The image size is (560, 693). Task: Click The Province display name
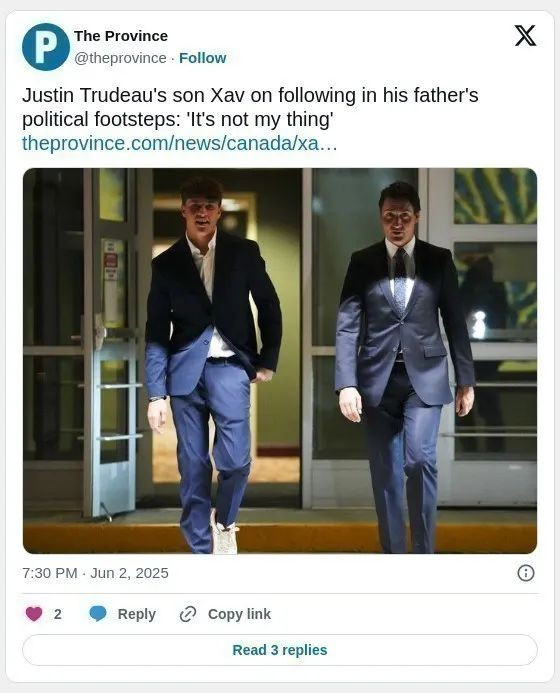[121, 36]
